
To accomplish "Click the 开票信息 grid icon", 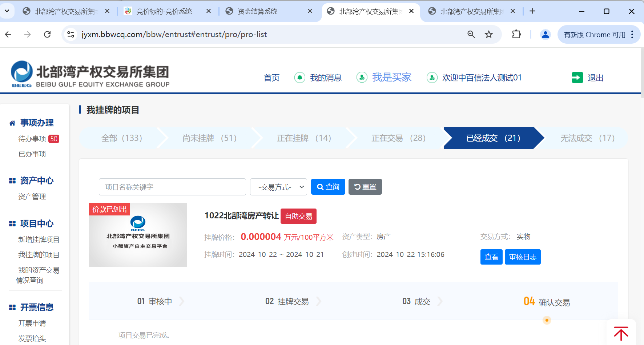I will click(x=12, y=307).
